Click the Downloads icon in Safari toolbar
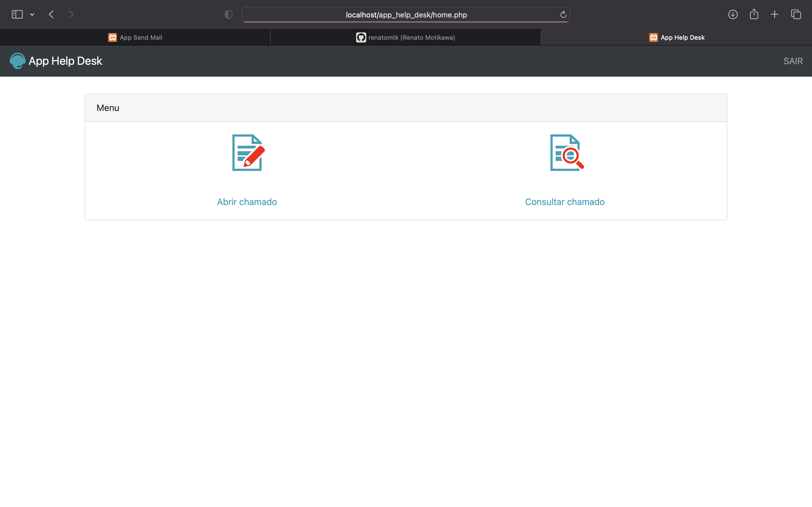 [733, 14]
